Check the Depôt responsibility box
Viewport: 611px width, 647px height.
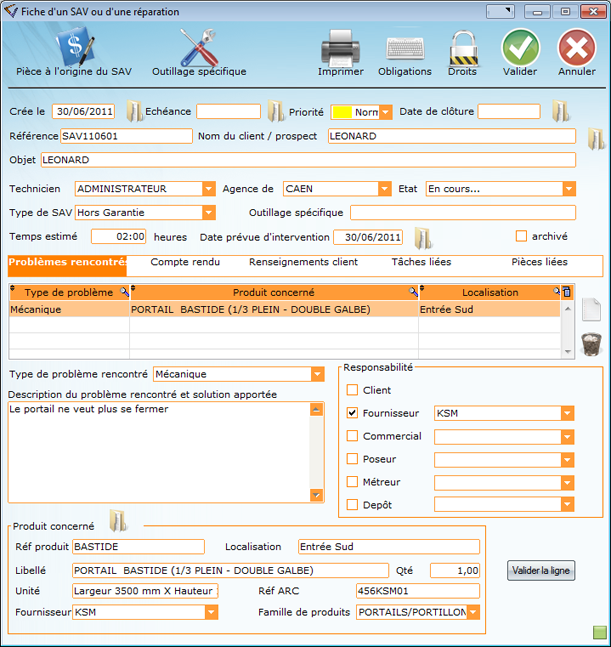352,505
